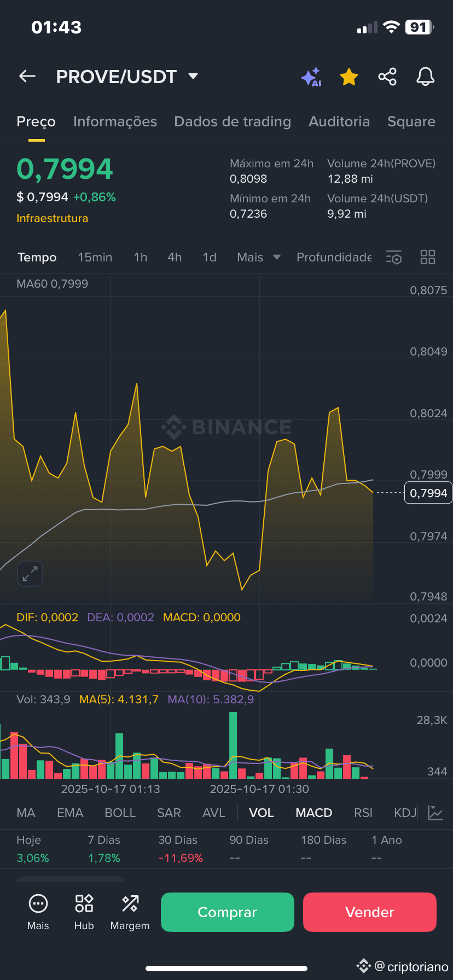Select the 15min chart interval
The height and width of the screenshot is (980, 453).
coord(95,257)
